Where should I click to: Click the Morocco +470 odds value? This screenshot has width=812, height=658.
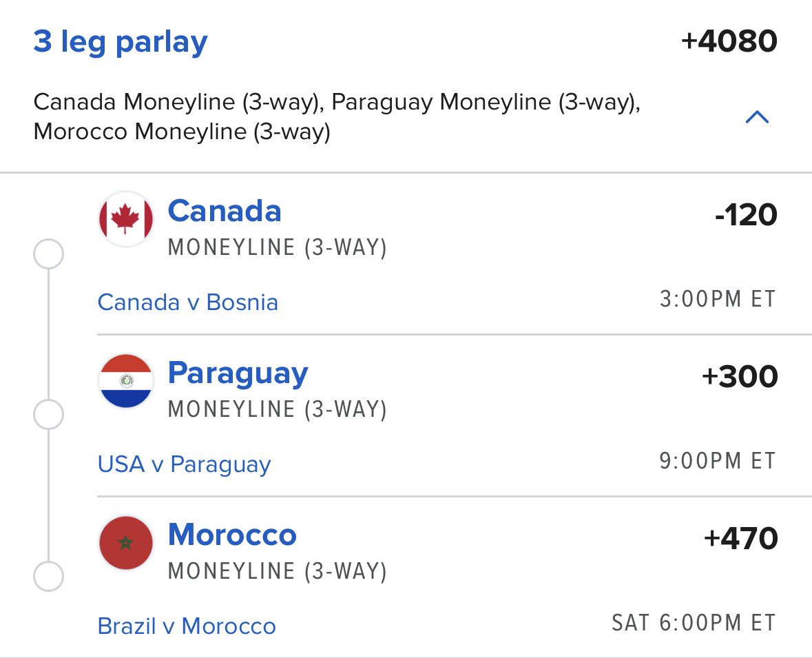tap(740, 538)
